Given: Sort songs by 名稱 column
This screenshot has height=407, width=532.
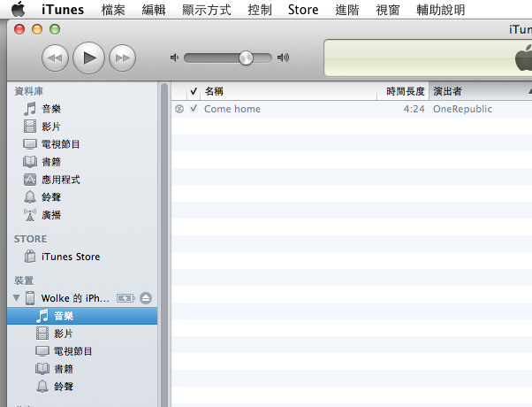Looking at the screenshot, I should pos(288,91).
